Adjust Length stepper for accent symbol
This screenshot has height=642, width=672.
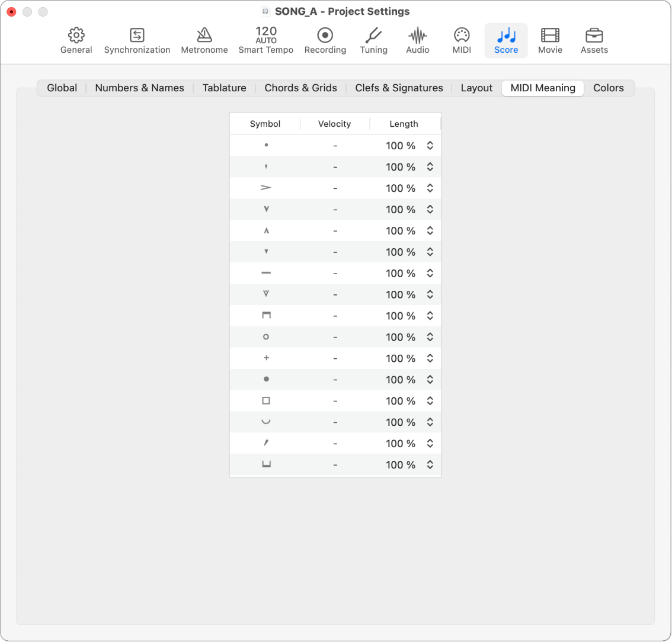point(430,188)
